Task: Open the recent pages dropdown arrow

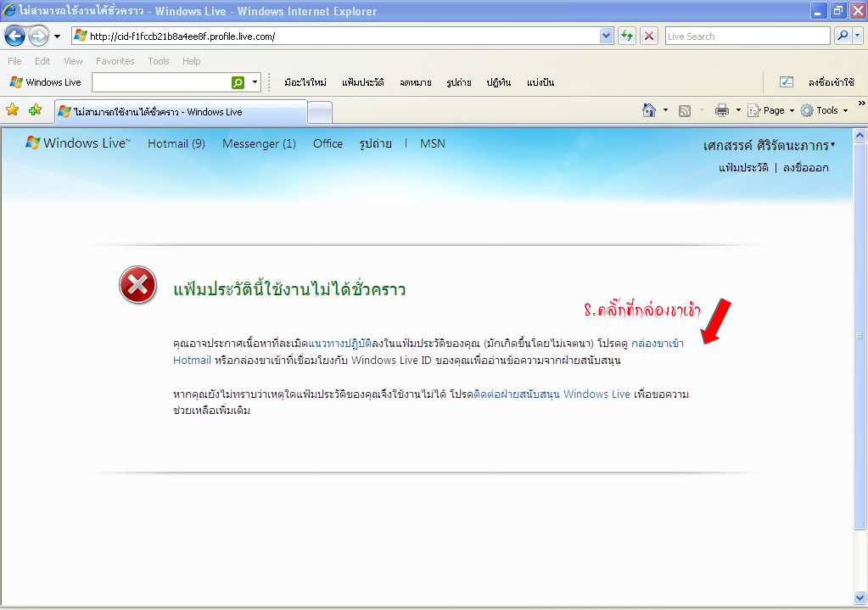Action: click(57, 37)
